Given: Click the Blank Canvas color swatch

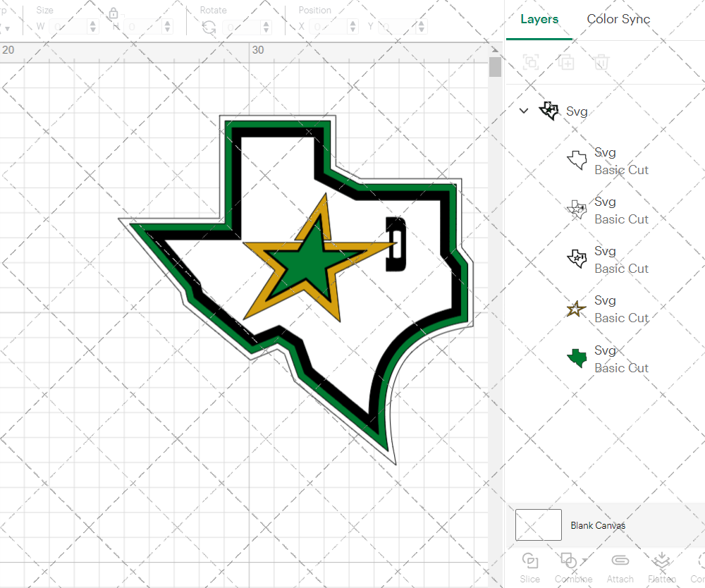Looking at the screenshot, I should tap(538, 525).
